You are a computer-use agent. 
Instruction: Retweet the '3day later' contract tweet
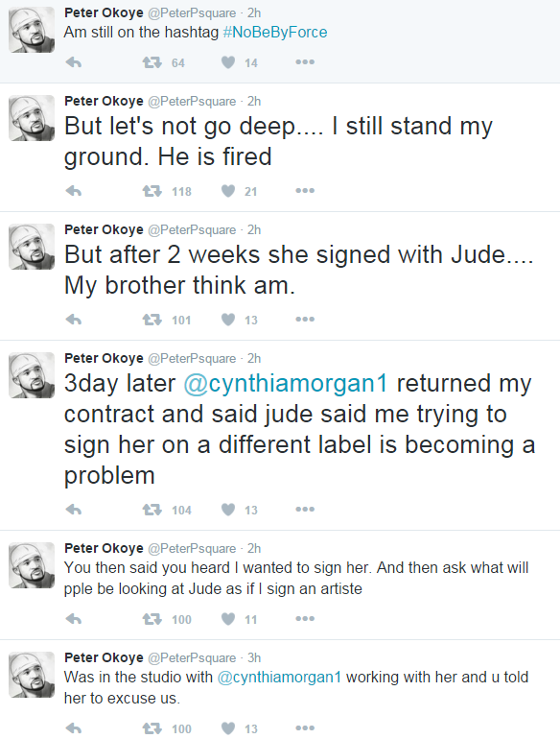tap(152, 510)
